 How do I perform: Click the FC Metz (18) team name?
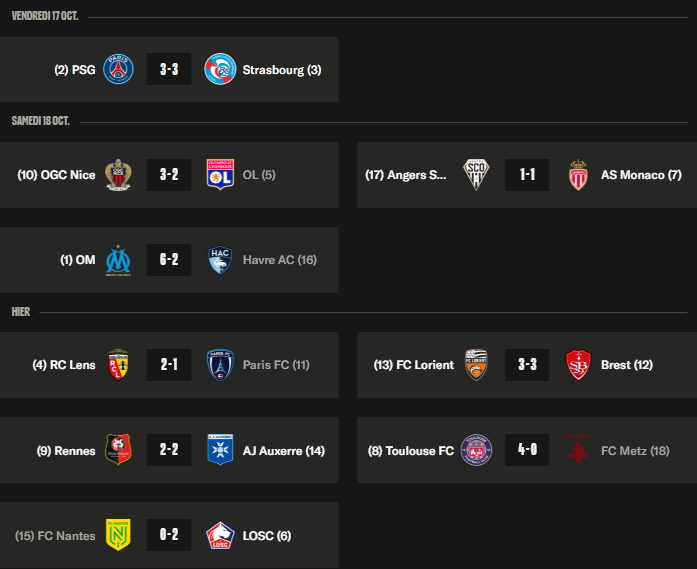pyautogui.click(x=635, y=451)
